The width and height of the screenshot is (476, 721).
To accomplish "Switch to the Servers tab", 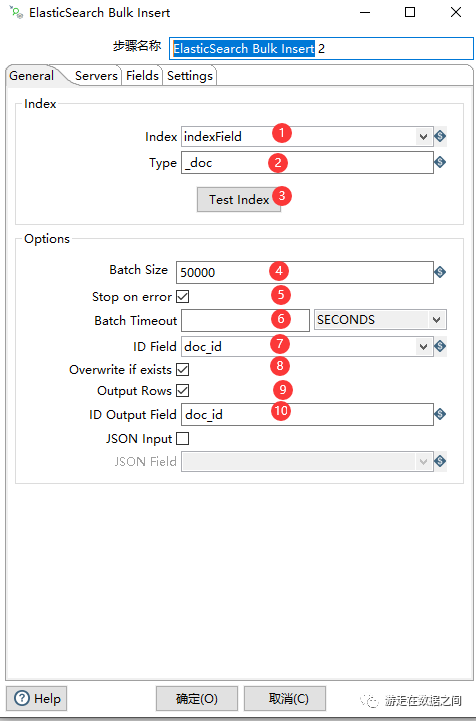I will [96, 76].
